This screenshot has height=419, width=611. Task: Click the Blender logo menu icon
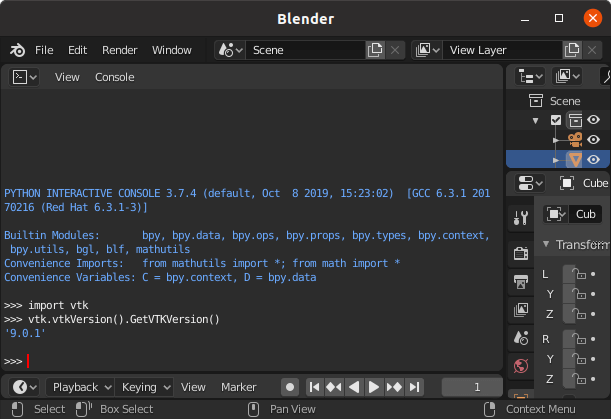[x=18, y=50]
